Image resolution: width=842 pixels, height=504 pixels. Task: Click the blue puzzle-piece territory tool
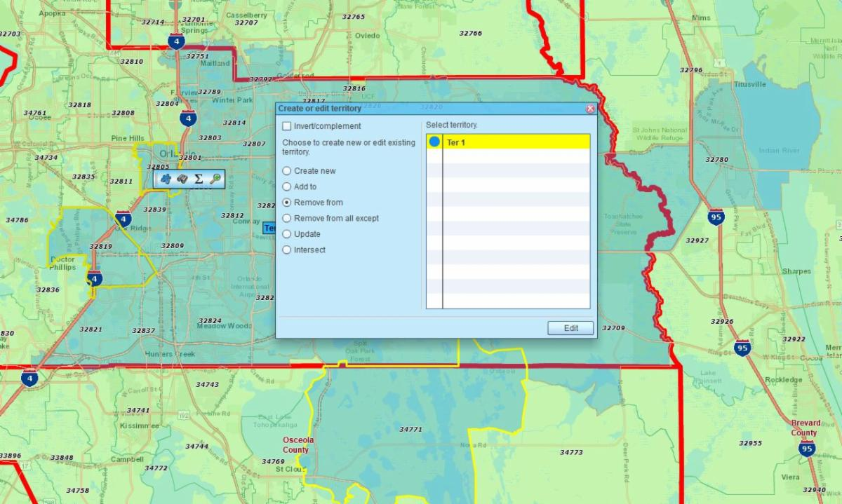[x=166, y=179]
